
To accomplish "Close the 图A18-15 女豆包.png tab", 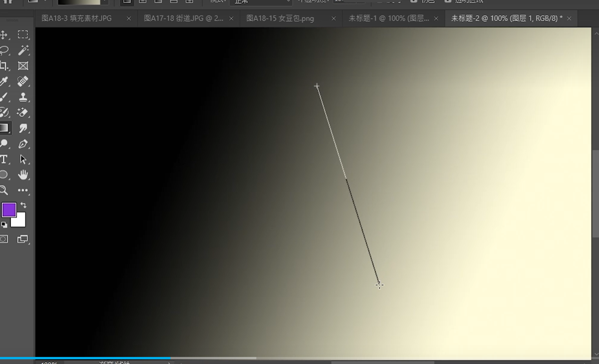I will [x=334, y=18].
